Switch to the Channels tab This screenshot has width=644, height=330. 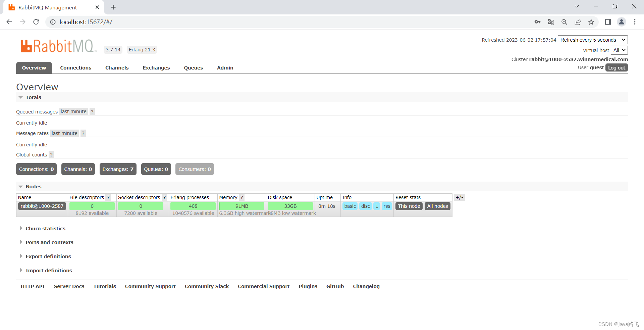pyautogui.click(x=117, y=68)
